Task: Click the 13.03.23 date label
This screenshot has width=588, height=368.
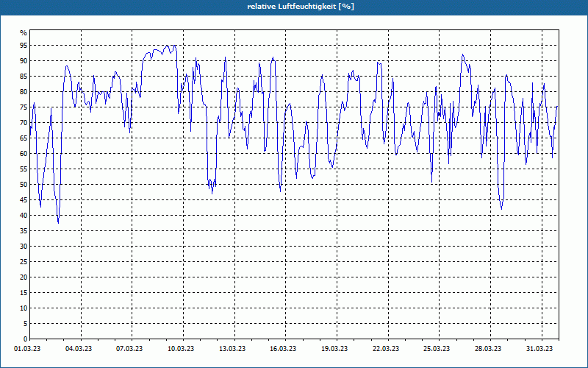Action: [x=232, y=349]
